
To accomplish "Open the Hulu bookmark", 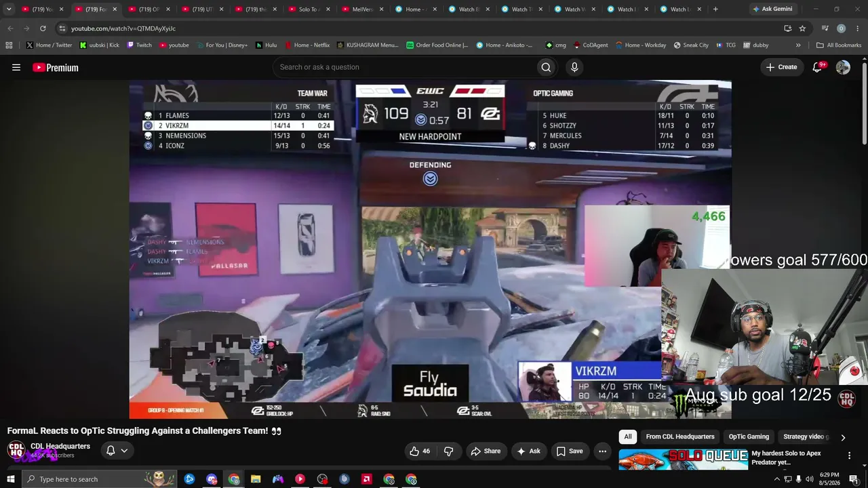I will 266,45.
